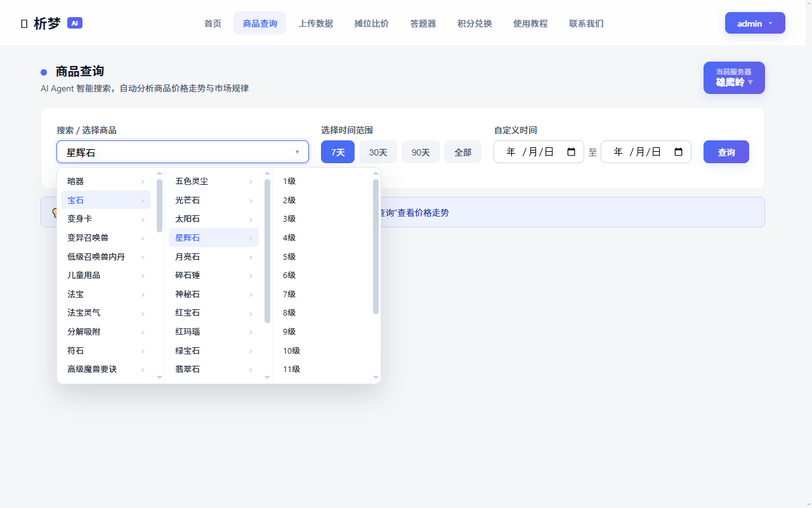Choose 翡翠石 in the gem list
Image resolution: width=812 pixels, height=508 pixels.
pos(214,369)
